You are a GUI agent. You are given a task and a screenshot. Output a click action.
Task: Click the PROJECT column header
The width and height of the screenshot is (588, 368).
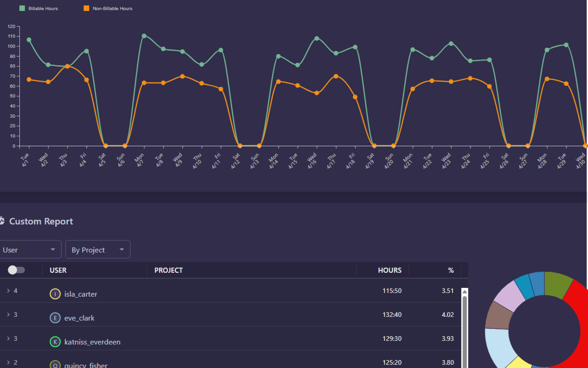168,270
